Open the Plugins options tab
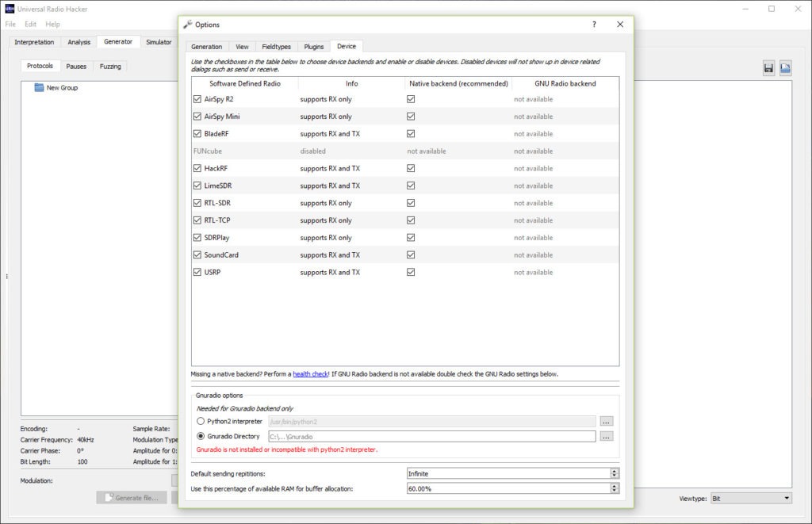812x524 pixels. coord(314,47)
